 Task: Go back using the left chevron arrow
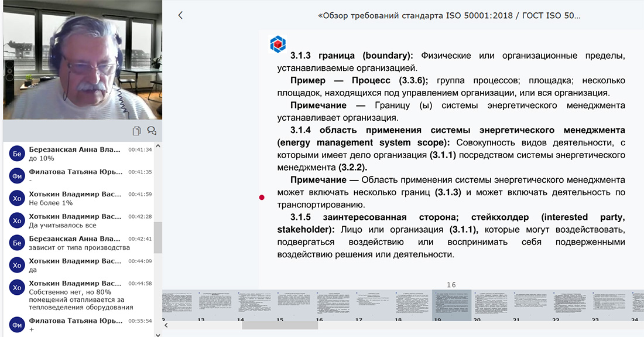180,16
